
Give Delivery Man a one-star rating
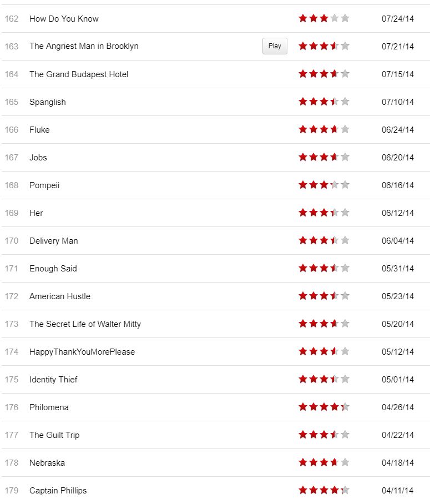coord(303,240)
